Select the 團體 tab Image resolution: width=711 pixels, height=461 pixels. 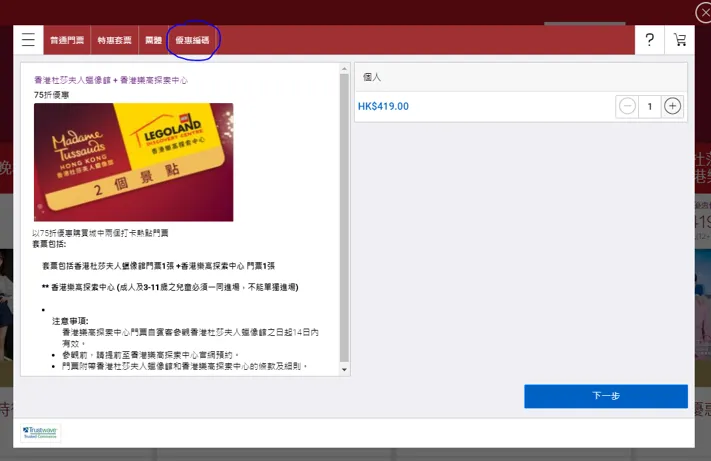[x=153, y=40]
